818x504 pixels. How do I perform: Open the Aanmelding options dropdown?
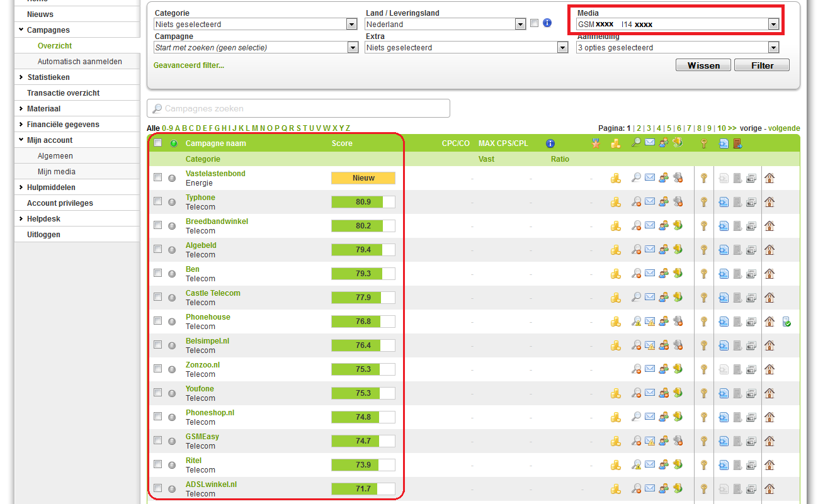click(x=678, y=47)
